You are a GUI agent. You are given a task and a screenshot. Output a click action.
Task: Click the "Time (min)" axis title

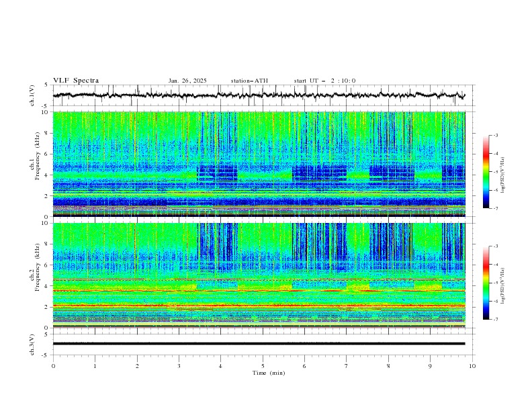269,373
